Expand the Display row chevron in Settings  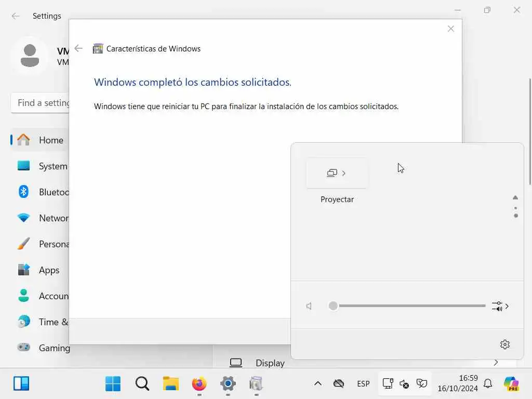(x=496, y=363)
